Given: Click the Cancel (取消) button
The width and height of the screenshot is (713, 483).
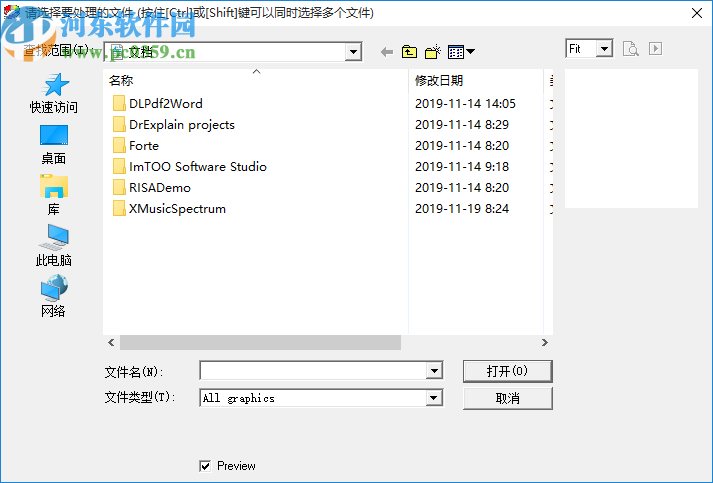Looking at the screenshot, I should [507, 398].
